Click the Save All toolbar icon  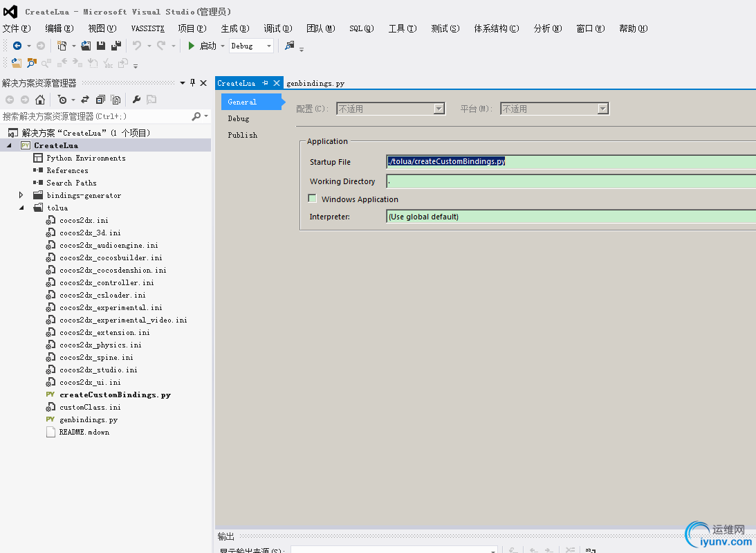click(x=116, y=46)
